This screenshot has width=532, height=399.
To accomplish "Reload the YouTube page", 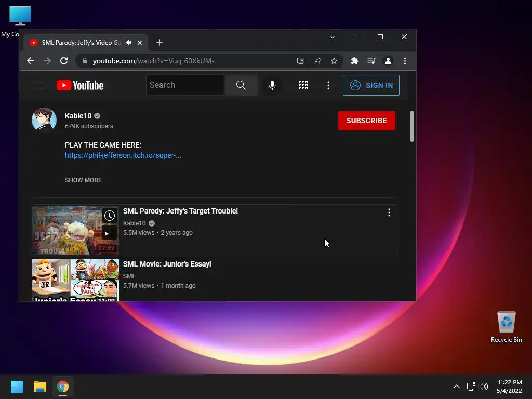I will (64, 61).
